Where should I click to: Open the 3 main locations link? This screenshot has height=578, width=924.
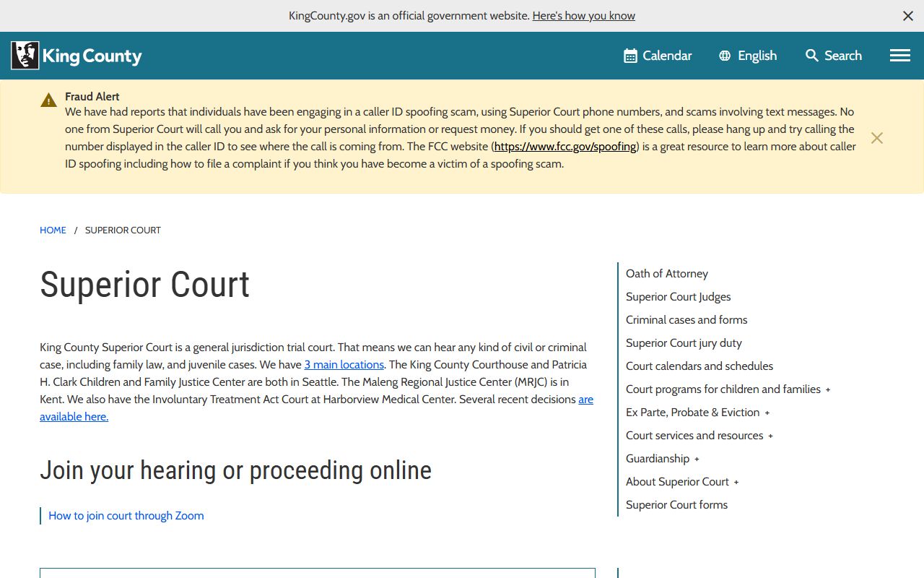pos(344,365)
